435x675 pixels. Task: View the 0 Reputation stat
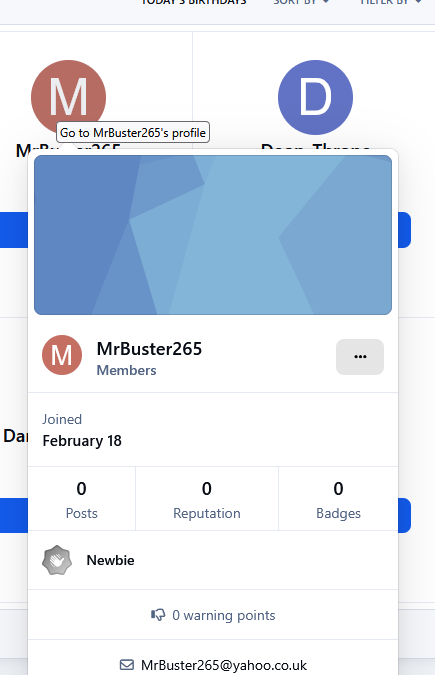207,499
